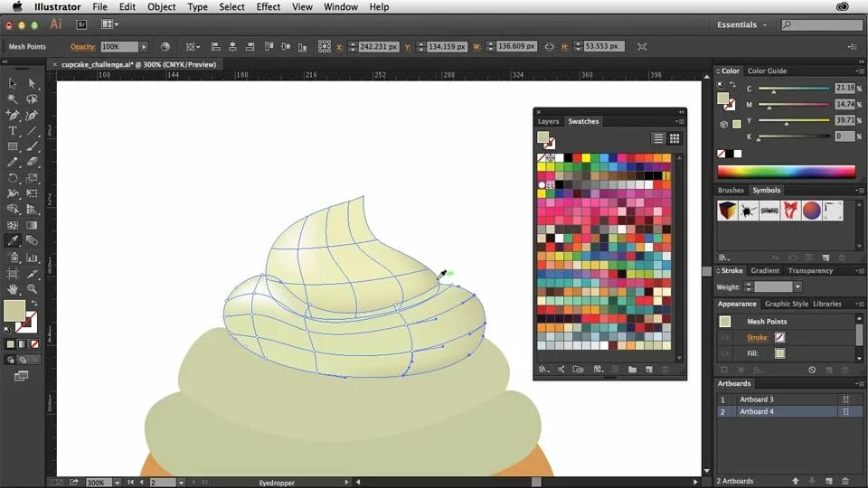Image resolution: width=868 pixels, height=488 pixels.
Task: Select the Artboard tool
Action: (x=12, y=274)
